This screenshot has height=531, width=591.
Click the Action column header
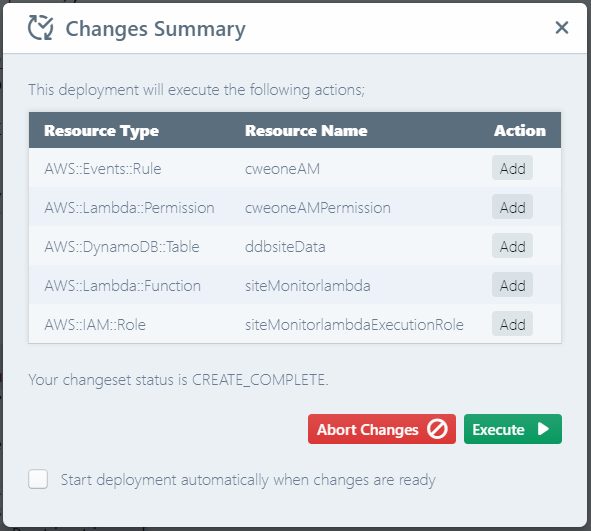tap(520, 131)
